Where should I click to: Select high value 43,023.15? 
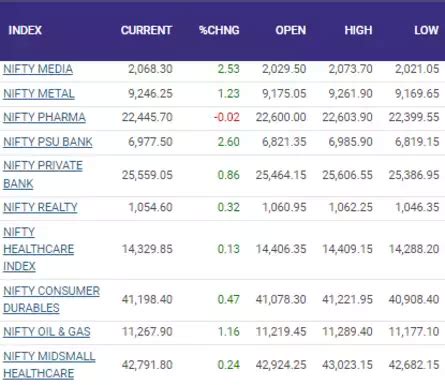[347, 365]
